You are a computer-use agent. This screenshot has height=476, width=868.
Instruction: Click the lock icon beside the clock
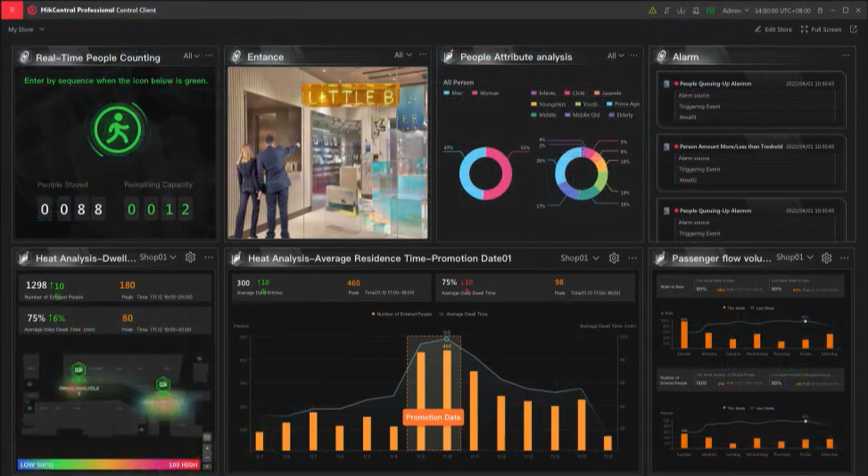tap(821, 11)
